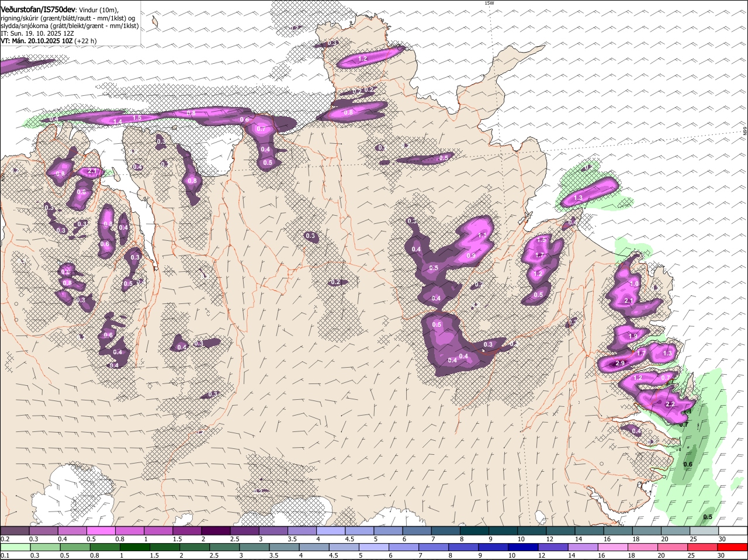Viewport: 748px width, 560px height.
Task: Pick the dark teal snow-scale swatch above 8
Action: coord(475,531)
